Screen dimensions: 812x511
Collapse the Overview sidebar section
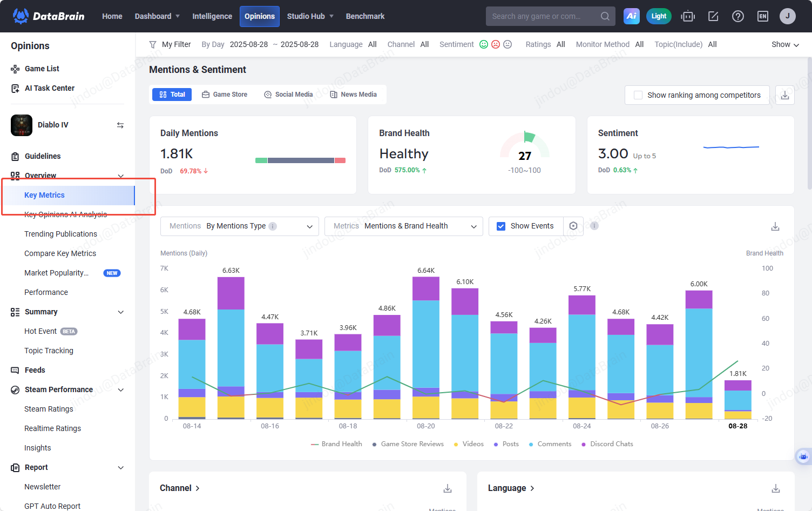click(x=121, y=176)
